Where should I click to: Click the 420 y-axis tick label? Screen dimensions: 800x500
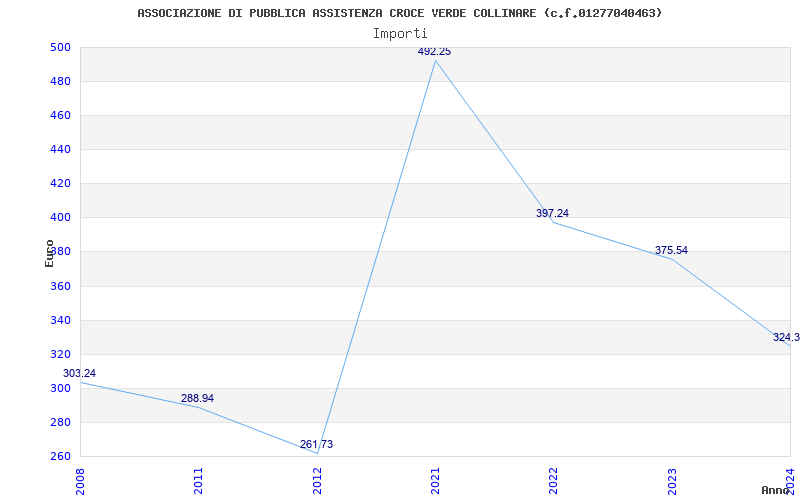(x=59, y=184)
